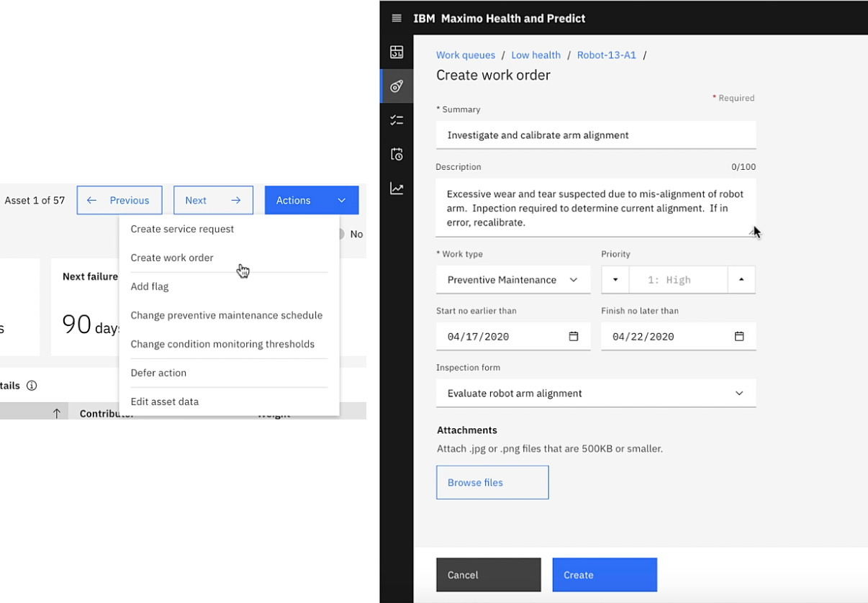This screenshot has width=868, height=603.
Task: Click the 'IBM Maximo Health and Predict' title
Action: [x=499, y=18]
